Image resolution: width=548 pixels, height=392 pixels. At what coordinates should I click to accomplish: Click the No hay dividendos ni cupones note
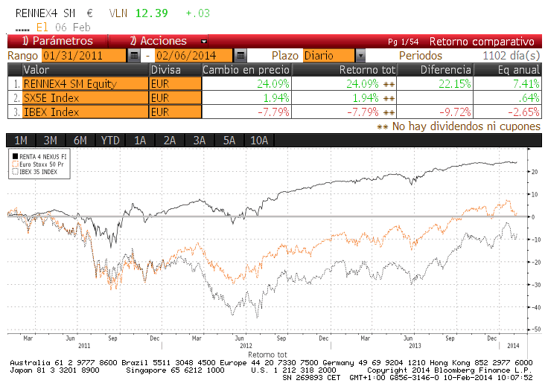459,126
